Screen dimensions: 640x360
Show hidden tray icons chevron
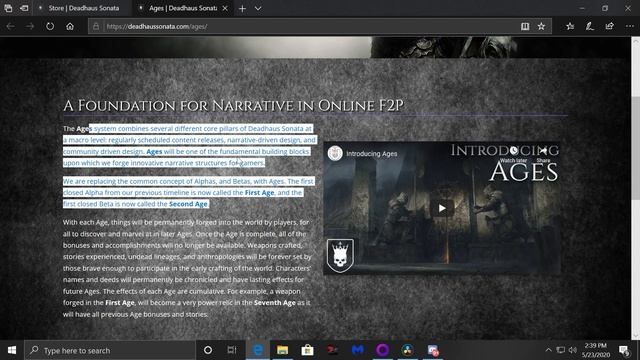(x=548, y=350)
